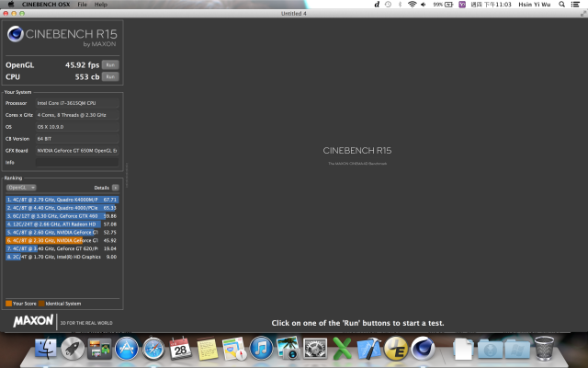Click the Cinebench R15 sphere logo icon
Viewport: 588px width, 368px height.
point(16,34)
